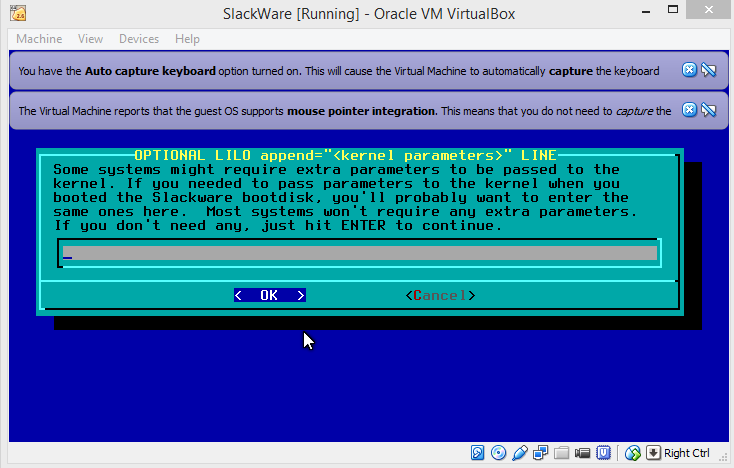
Task: Close the VirtualBox window
Action: click(x=709, y=10)
